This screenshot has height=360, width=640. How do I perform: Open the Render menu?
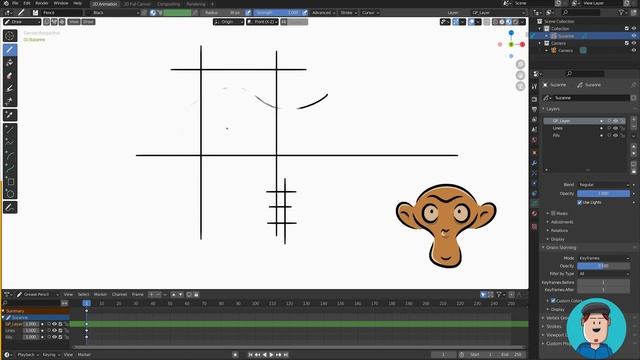pyautogui.click(x=42, y=3)
